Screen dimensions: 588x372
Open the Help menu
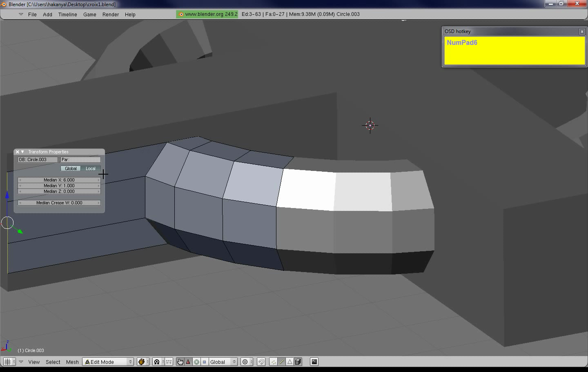[x=130, y=14]
